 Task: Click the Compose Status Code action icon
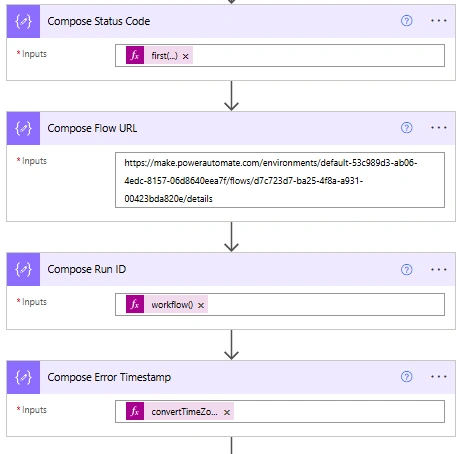coord(23,21)
